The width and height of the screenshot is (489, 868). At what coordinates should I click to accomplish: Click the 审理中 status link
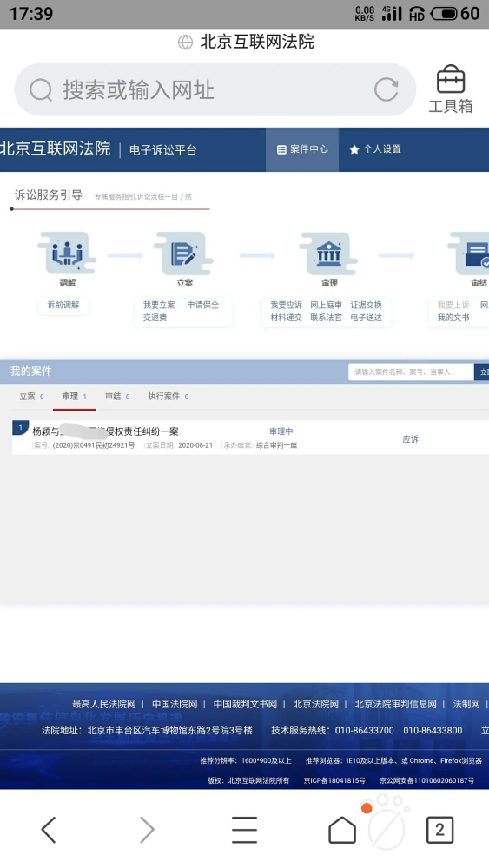pos(281,431)
